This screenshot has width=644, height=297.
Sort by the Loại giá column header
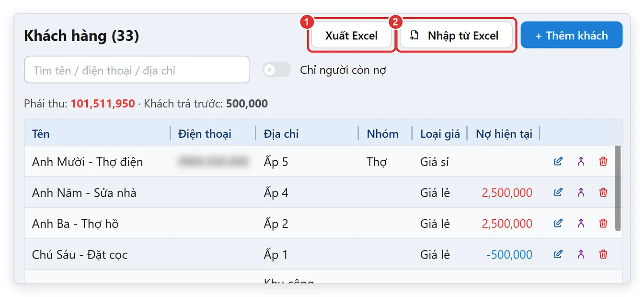440,134
